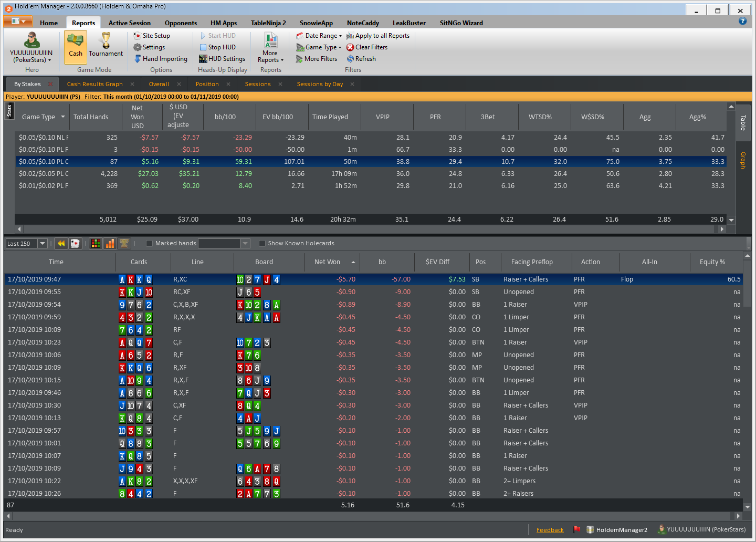Switch to Graph side view
Screen dimensions: 756x542
coord(743,161)
